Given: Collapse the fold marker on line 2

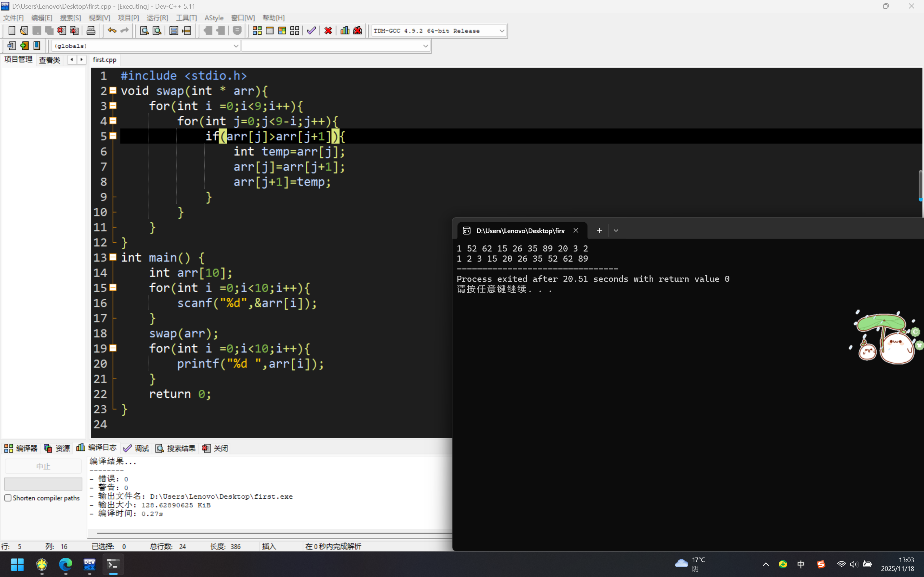Looking at the screenshot, I should point(113,91).
